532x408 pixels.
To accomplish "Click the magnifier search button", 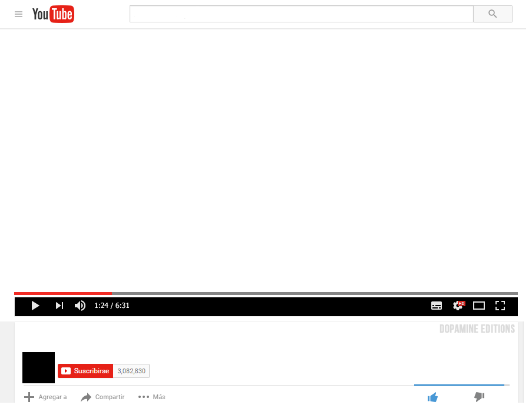I will 493,14.
